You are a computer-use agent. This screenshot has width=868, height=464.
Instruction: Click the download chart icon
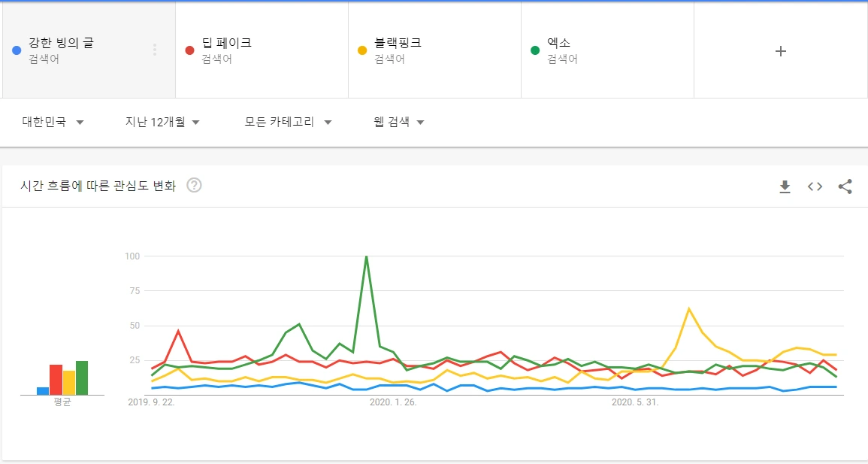[785, 187]
